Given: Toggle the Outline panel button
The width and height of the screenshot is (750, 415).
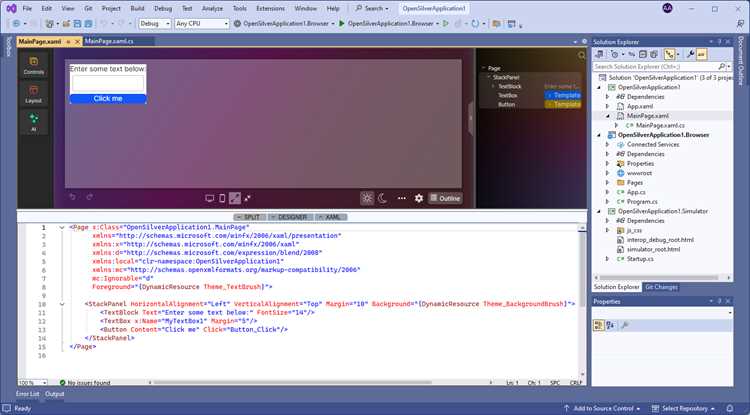Looking at the screenshot, I should [x=445, y=198].
